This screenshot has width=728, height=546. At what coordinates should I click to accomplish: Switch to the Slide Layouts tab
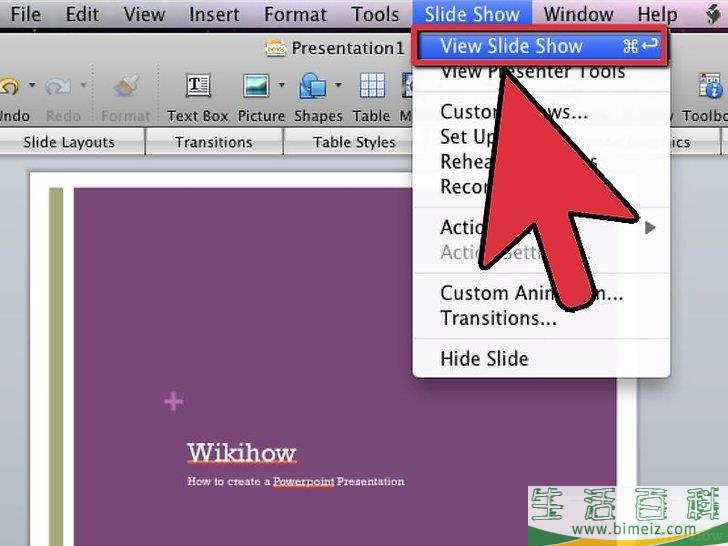pyautogui.click(x=68, y=142)
